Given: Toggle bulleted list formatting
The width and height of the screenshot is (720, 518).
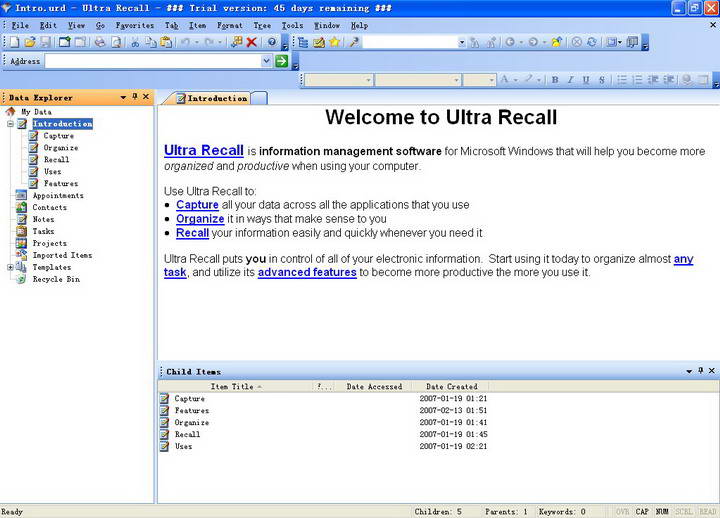Looking at the screenshot, I should [622, 80].
